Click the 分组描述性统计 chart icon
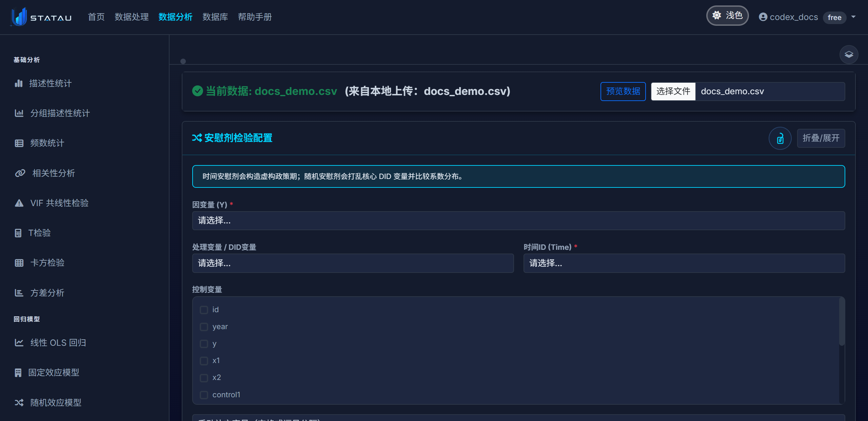Viewport: 868px width, 421px height. pyautogui.click(x=19, y=113)
